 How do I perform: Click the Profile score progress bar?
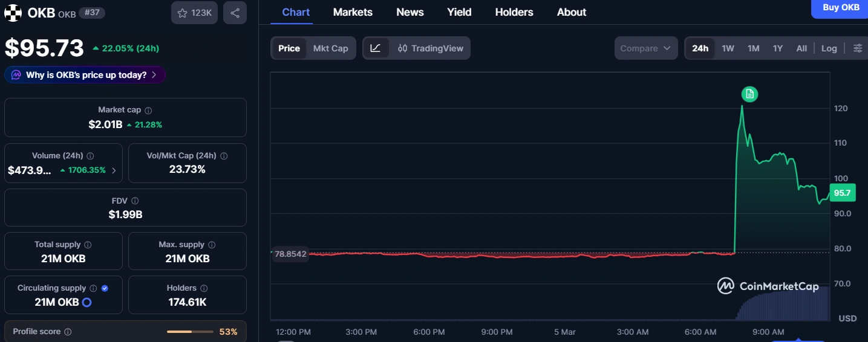(190, 332)
